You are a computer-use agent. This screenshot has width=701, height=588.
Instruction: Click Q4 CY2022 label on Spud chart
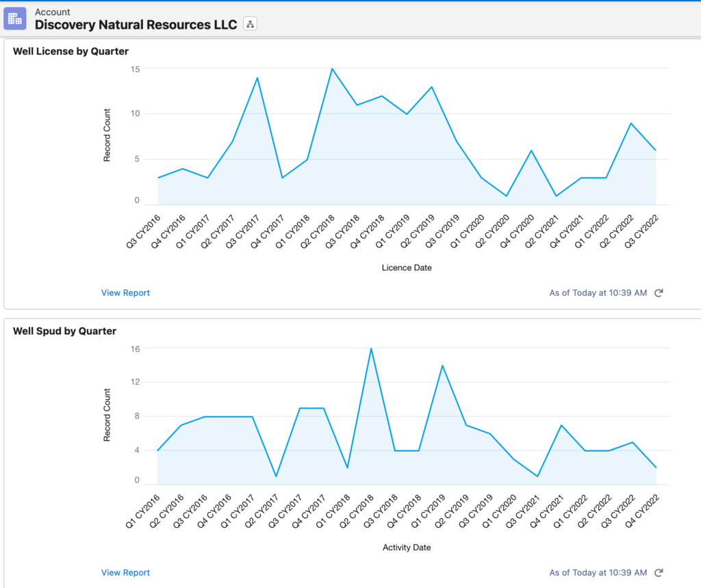pos(642,511)
